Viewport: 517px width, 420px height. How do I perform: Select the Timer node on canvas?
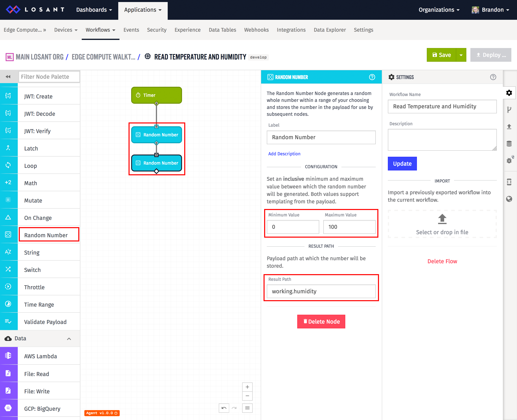click(156, 95)
